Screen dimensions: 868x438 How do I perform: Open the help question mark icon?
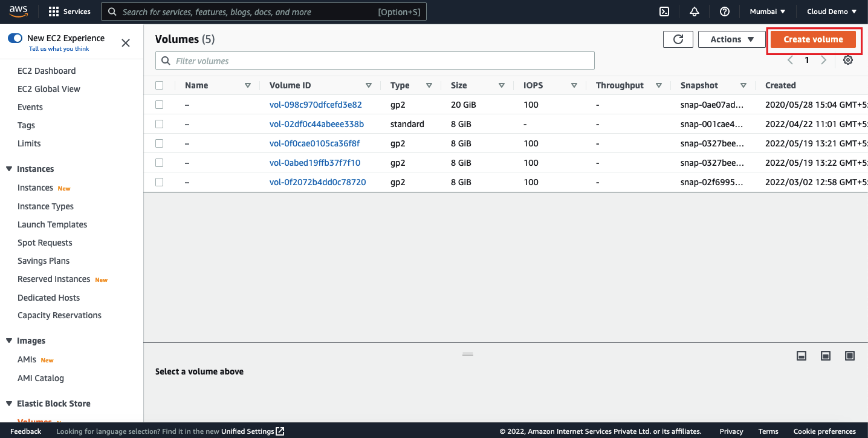click(725, 11)
